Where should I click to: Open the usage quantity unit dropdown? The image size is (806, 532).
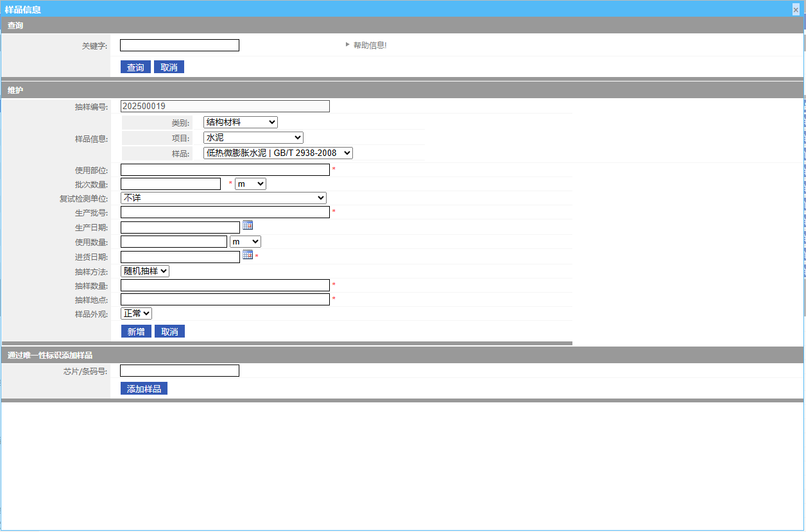click(x=245, y=241)
